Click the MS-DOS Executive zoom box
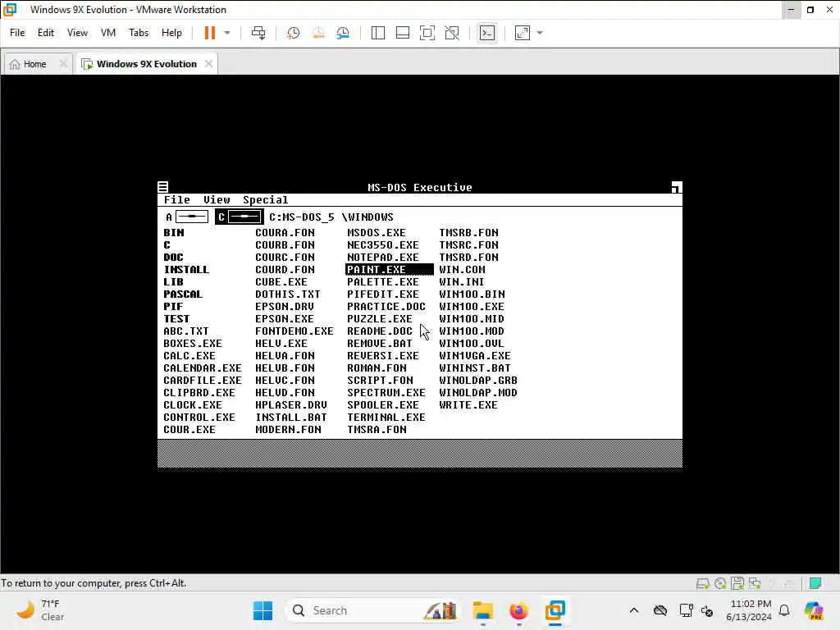Image resolution: width=840 pixels, height=630 pixels. (677, 187)
